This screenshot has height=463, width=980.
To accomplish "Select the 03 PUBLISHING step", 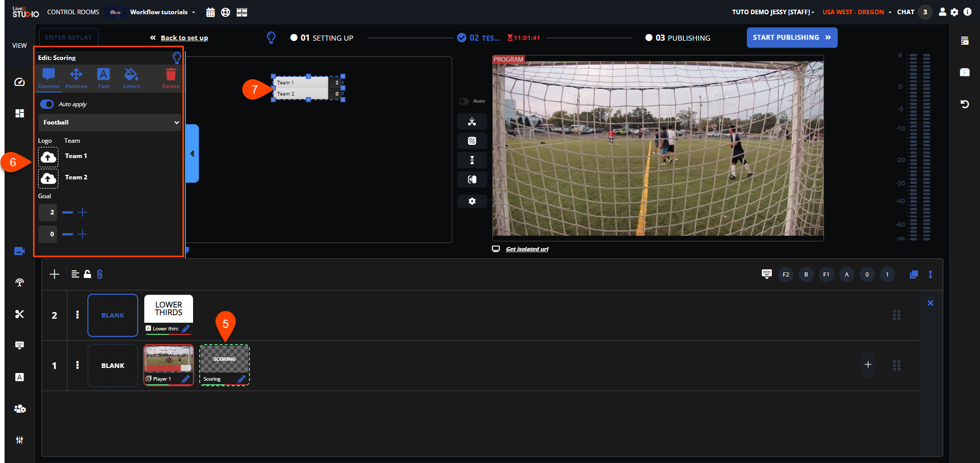I will point(678,38).
